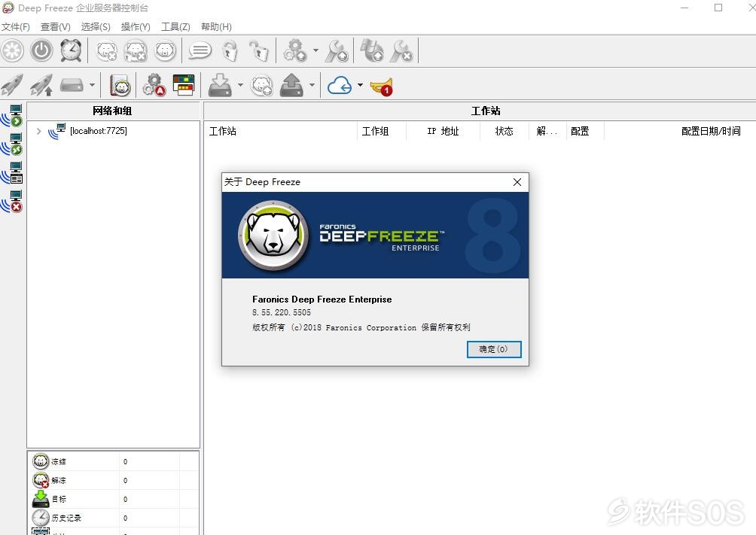
Task: Open the notebook with bear icon
Action: (x=120, y=85)
